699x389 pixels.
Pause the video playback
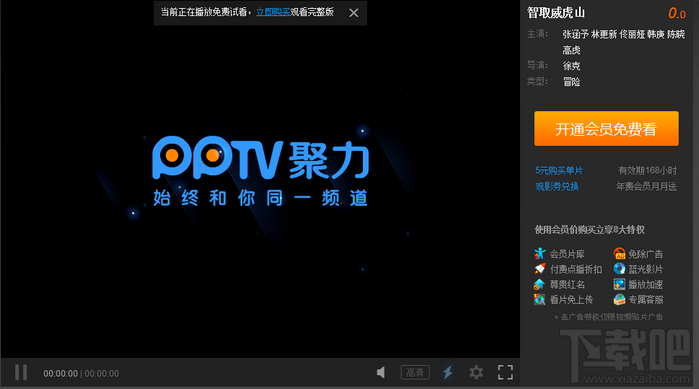[21, 373]
